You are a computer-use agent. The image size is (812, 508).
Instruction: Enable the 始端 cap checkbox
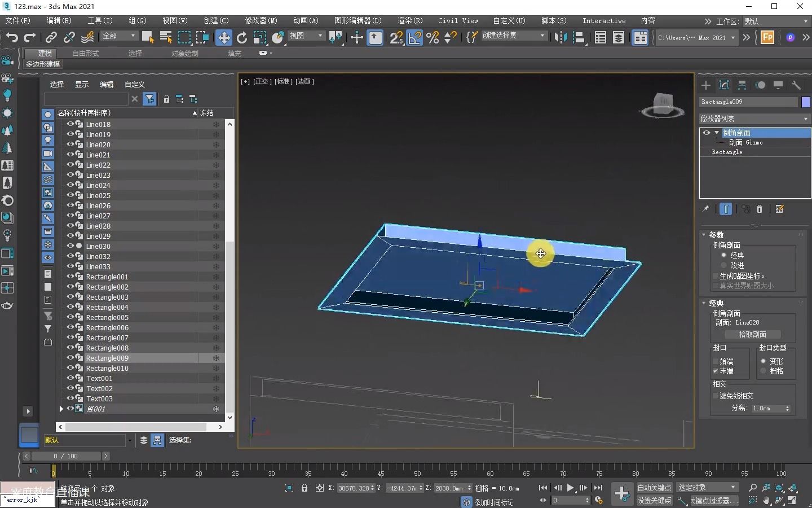click(x=716, y=361)
